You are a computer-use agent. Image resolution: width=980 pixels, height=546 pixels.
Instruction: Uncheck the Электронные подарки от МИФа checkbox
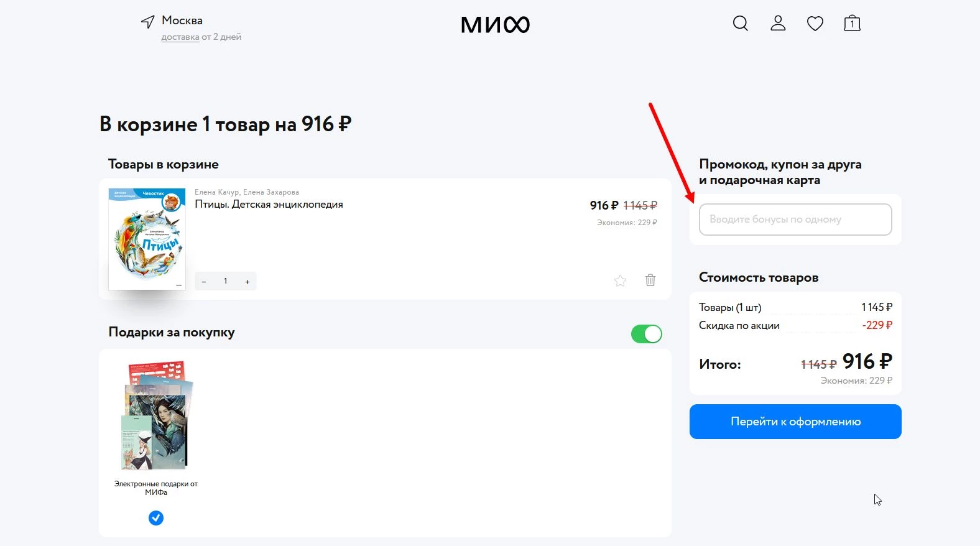pos(156,517)
